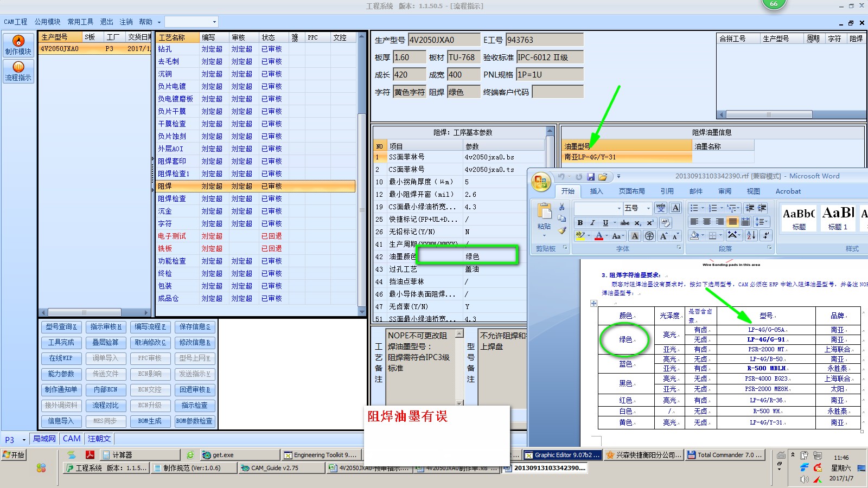Open the CAM工程 menu
Screen dimensions: 868x488
click(15, 22)
